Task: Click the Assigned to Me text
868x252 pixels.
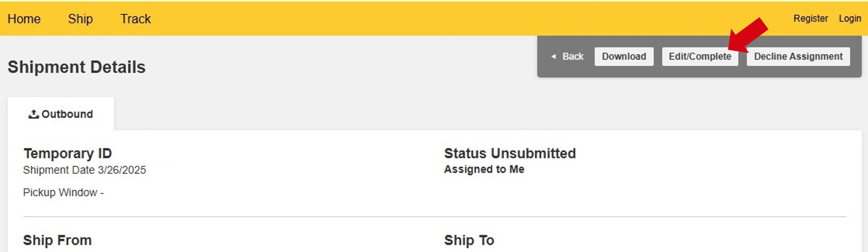Action: (484, 169)
